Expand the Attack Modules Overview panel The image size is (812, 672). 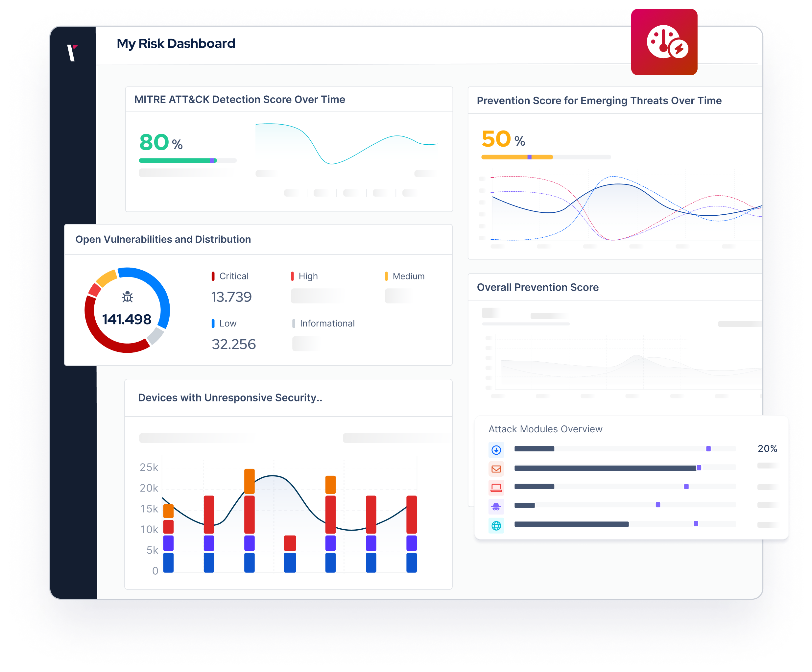[545, 429]
